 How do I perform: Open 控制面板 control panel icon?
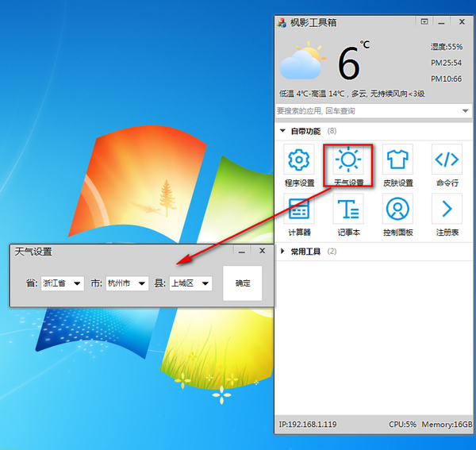pyautogui.click(x=397, y=209)
